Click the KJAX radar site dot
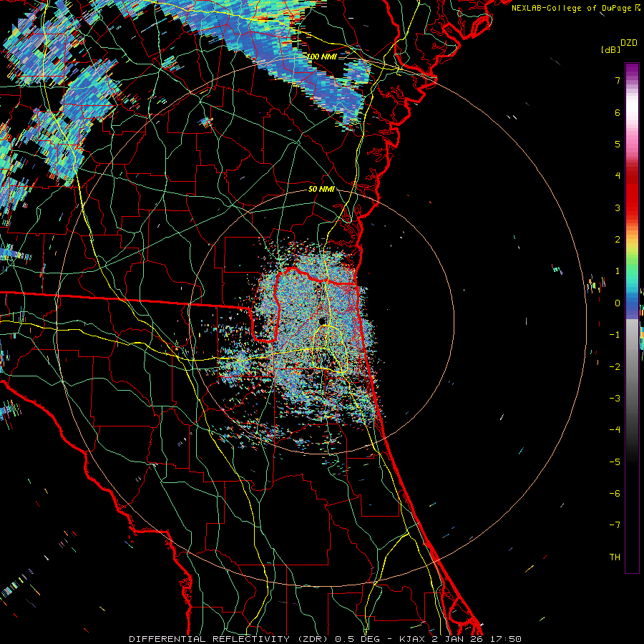The image size is (644, 644). pyautogui.click(x=322, y=321)
